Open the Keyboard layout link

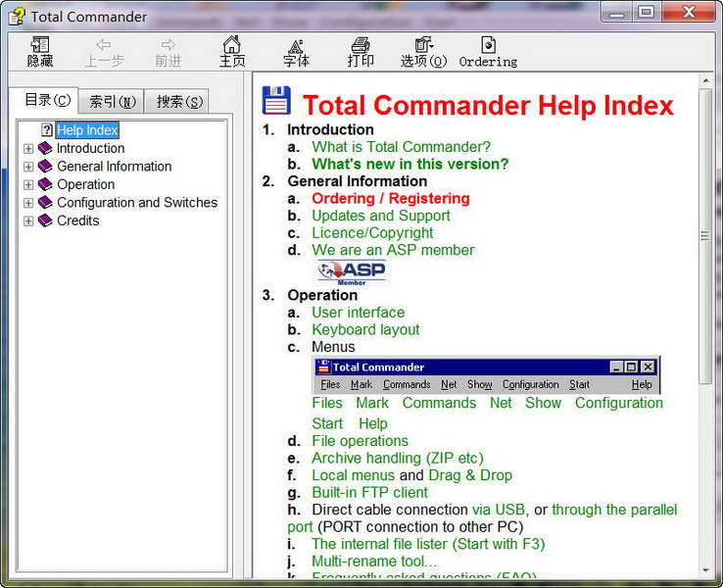click(365, 329)
